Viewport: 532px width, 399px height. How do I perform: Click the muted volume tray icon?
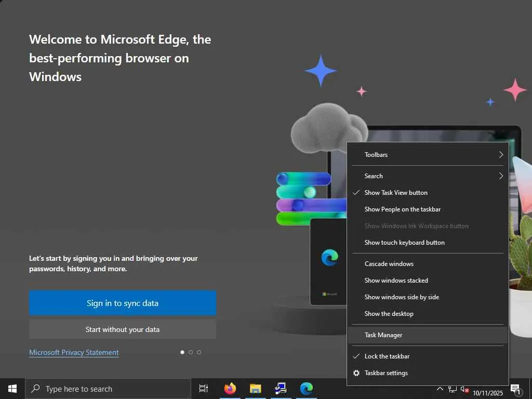464,390
